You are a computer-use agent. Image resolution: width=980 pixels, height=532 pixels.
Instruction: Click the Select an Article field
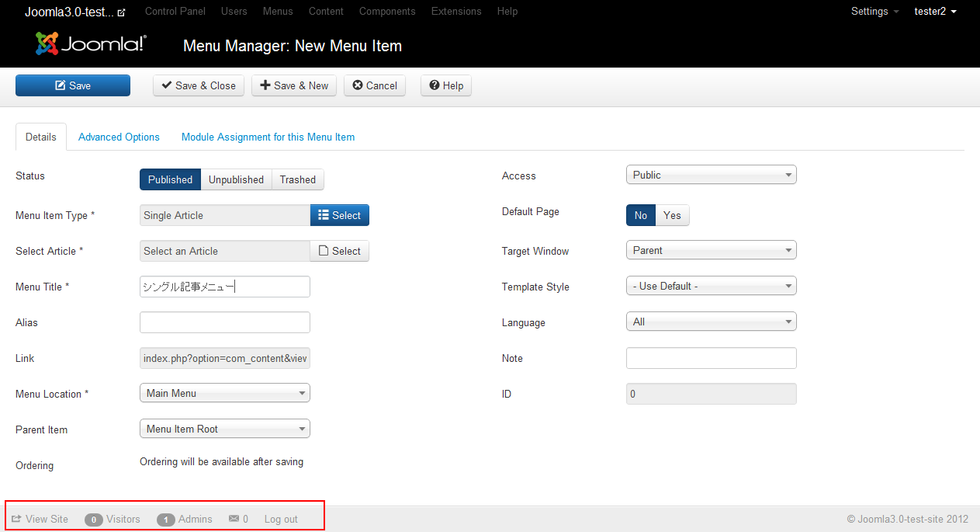pyautogui.click(x=225, y=251)
